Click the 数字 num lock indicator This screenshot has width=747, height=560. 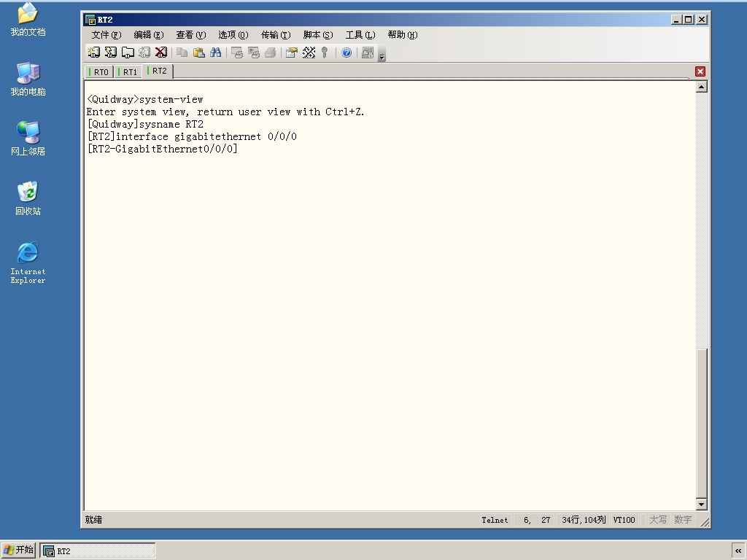tap(683, 520)
